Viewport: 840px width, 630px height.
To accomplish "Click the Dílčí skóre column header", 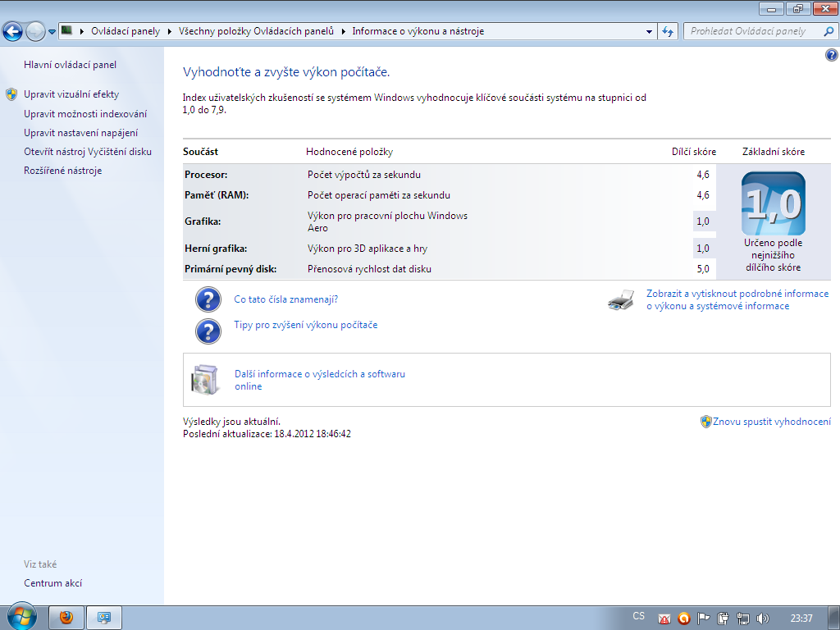I will click(694, 152).
